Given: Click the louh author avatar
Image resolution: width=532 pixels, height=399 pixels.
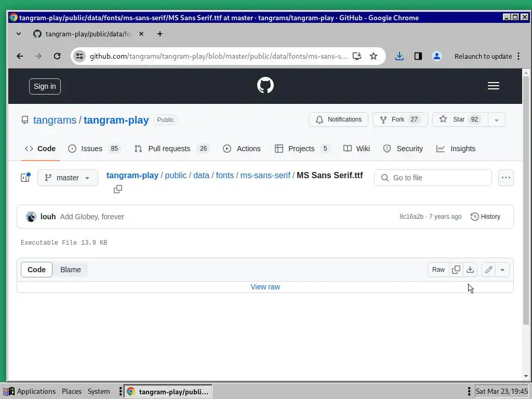Looking at the screenshot, I should (31, 217).
